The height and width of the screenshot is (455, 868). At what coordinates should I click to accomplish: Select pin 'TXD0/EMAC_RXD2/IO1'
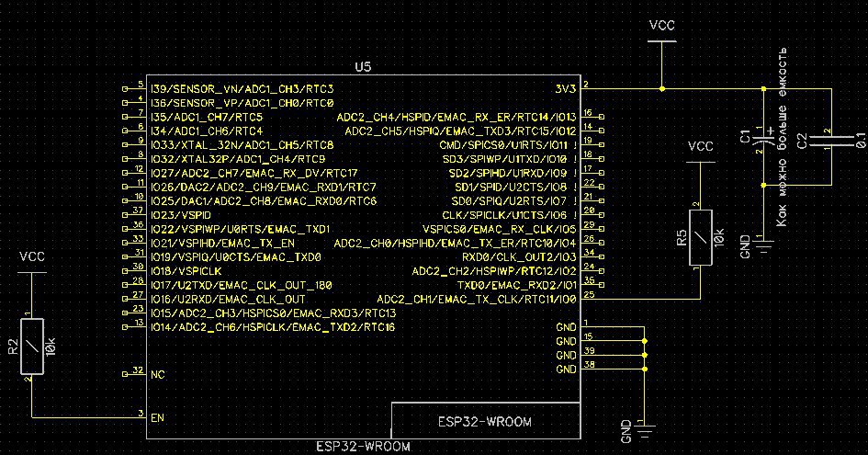[x=516, y=286]
